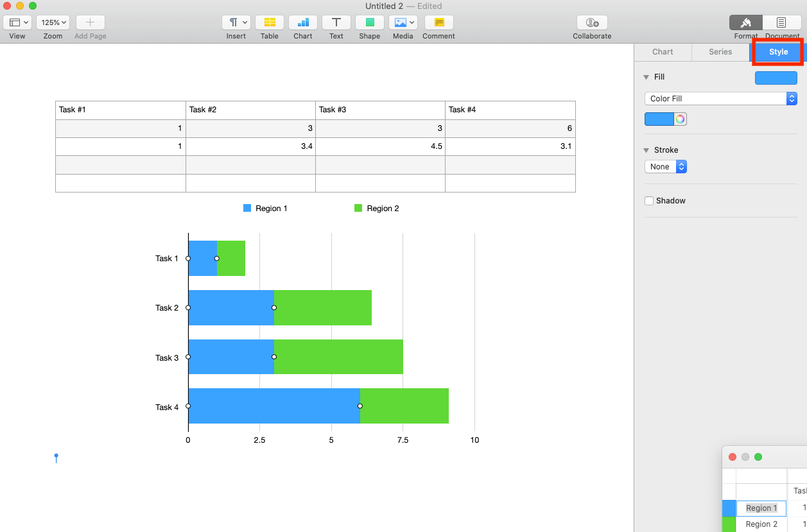Screen dimensions: 807x532
Task: Switch to the Series tab
Action: pyautogui.click(x=720, y=52)
